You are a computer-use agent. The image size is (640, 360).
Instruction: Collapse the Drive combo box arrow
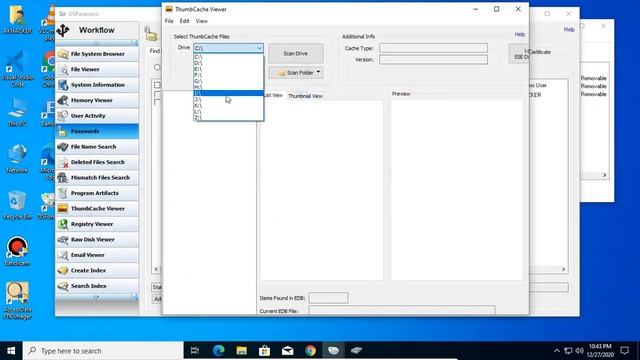(259, 48)
